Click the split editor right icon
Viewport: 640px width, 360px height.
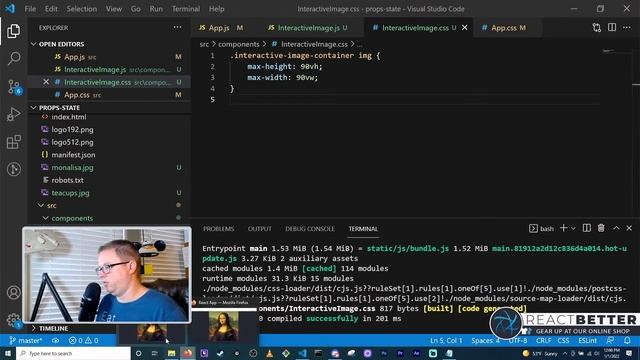coord(612,27)
